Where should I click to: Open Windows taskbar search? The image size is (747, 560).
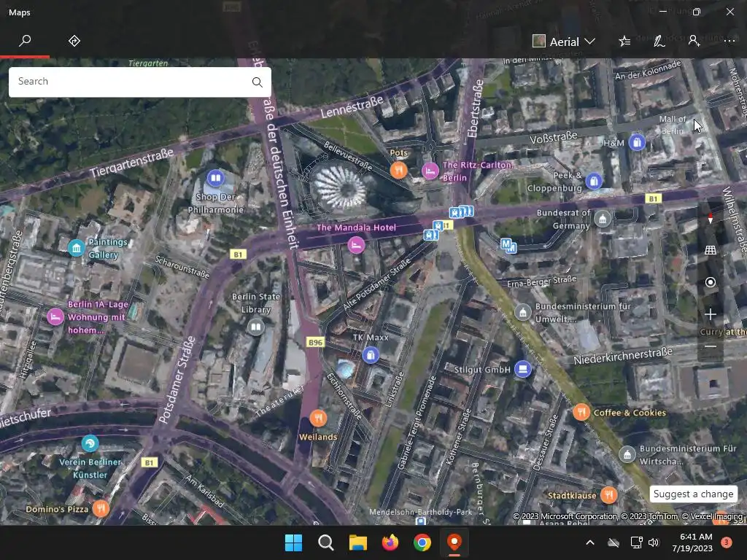pos(326,542)
